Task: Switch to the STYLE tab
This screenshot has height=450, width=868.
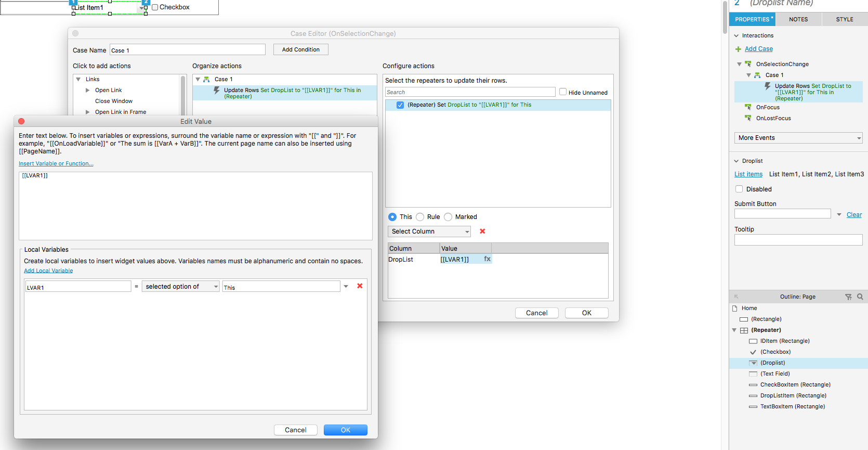Action: 844,19
